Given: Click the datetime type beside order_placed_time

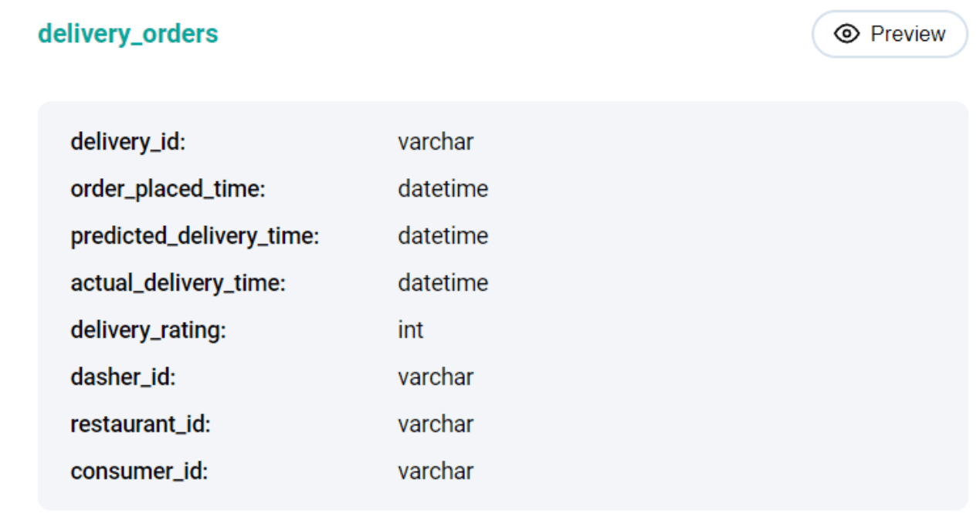Looking at the screenshot, I should point(443,189).
